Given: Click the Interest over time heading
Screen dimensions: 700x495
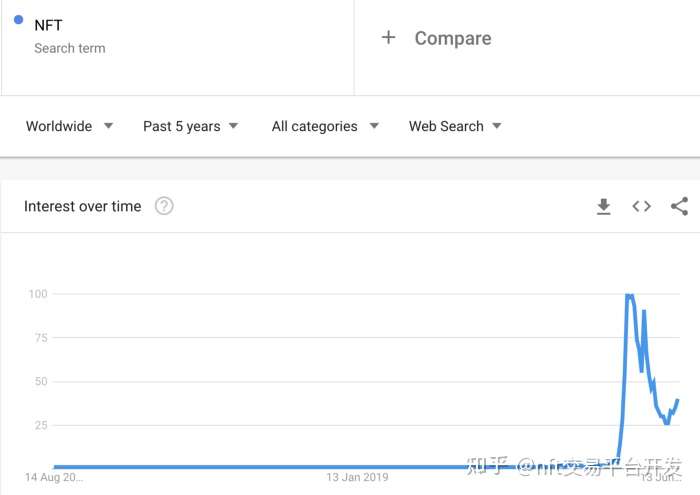Looking at the screenshot, I should [83, 206].
